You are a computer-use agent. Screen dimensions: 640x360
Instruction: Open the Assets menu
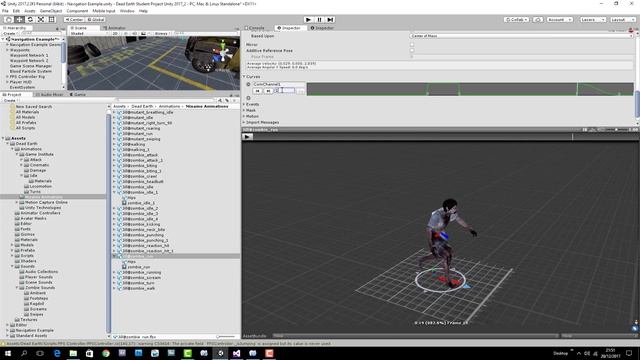(x=30, y=11)
